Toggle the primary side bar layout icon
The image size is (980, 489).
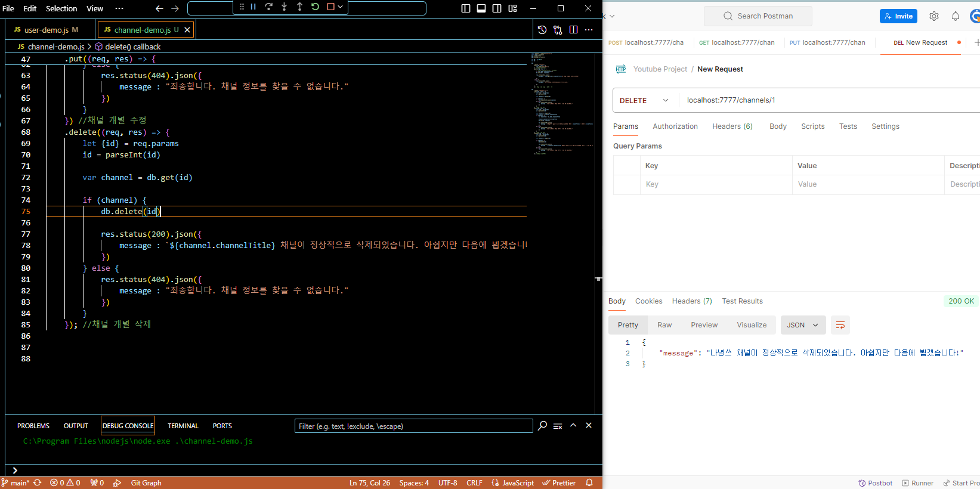pyautogui.click(x=466, y=8)
